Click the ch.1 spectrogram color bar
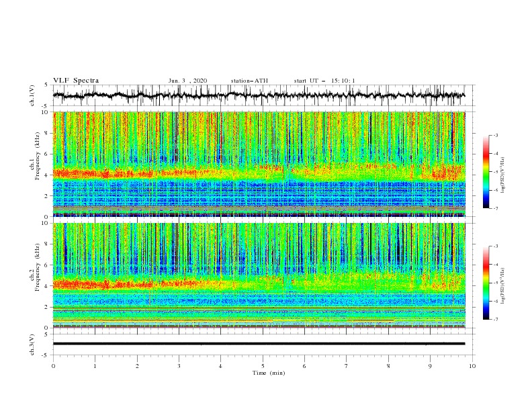 (x=486, y=172)
